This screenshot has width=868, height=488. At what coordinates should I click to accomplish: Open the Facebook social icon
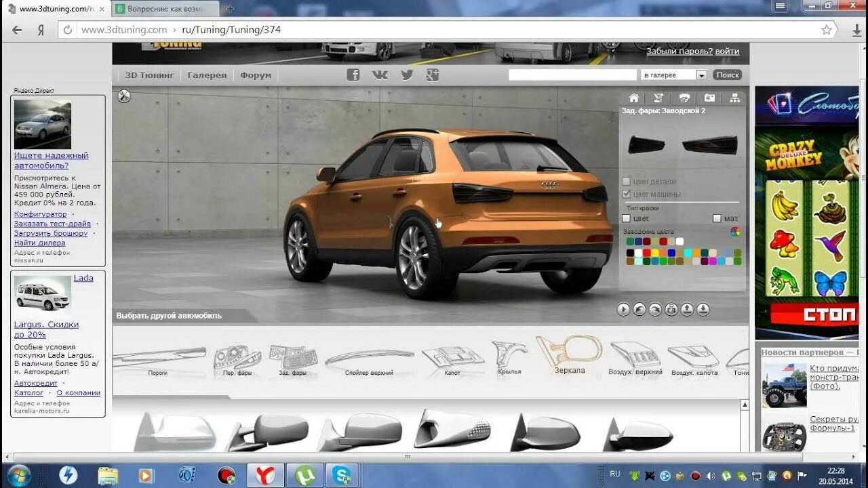tap(353, 75)
